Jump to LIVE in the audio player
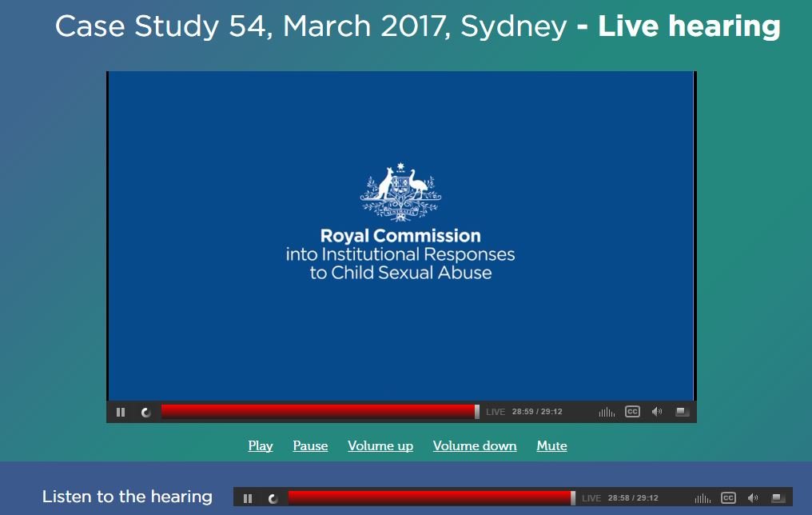The image size is (812, 515). tap(591, 498)
